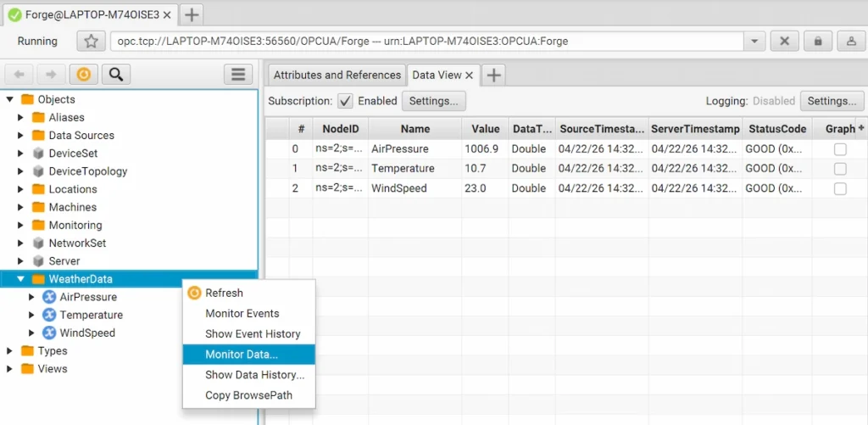868x425 pixels.
Task: Click the Temperature variable node icon
Action: pyautogui.click(x=49, y=315)
